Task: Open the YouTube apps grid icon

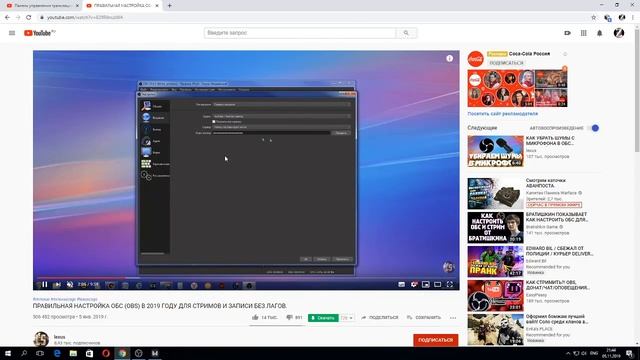Action: 584,33
